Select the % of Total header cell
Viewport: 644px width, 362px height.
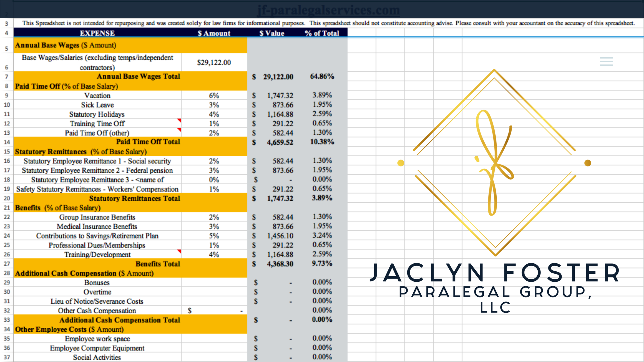[322, 33]
